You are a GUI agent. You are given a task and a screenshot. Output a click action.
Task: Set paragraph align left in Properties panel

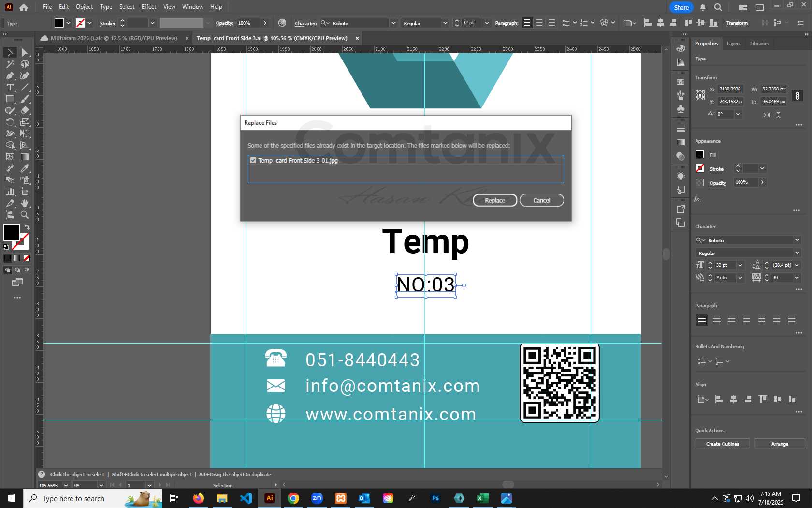[x=702, y=320]
